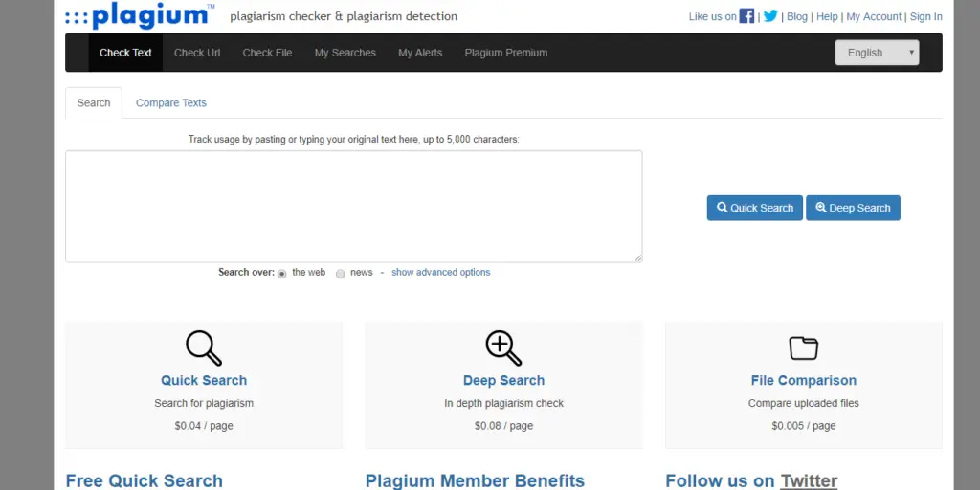Open the My Account link

(x=874, y=17)
